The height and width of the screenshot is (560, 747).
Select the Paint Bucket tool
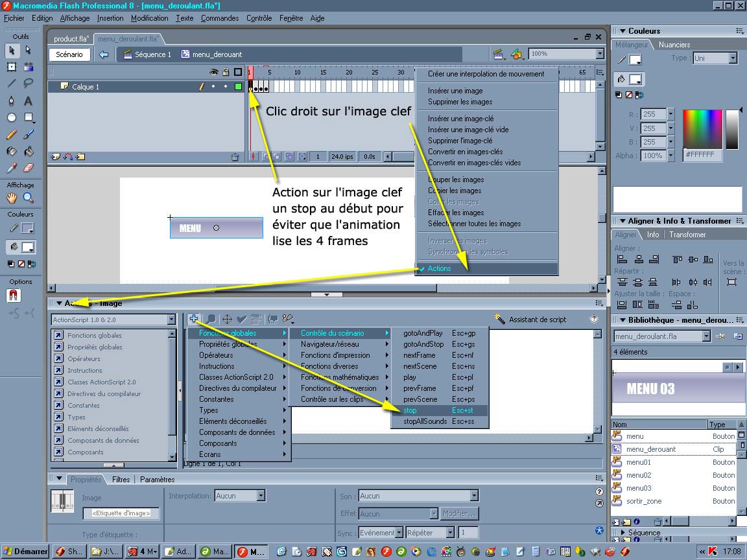click(x=29, y=152)
